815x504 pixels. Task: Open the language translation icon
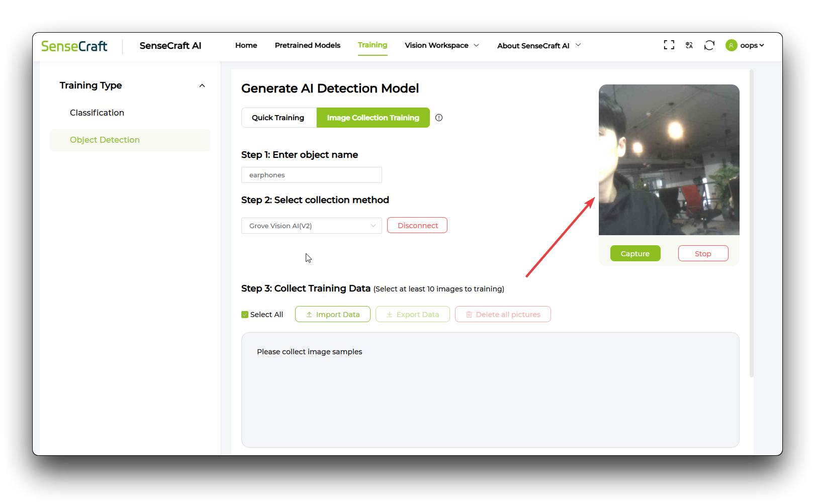(689, 45)
